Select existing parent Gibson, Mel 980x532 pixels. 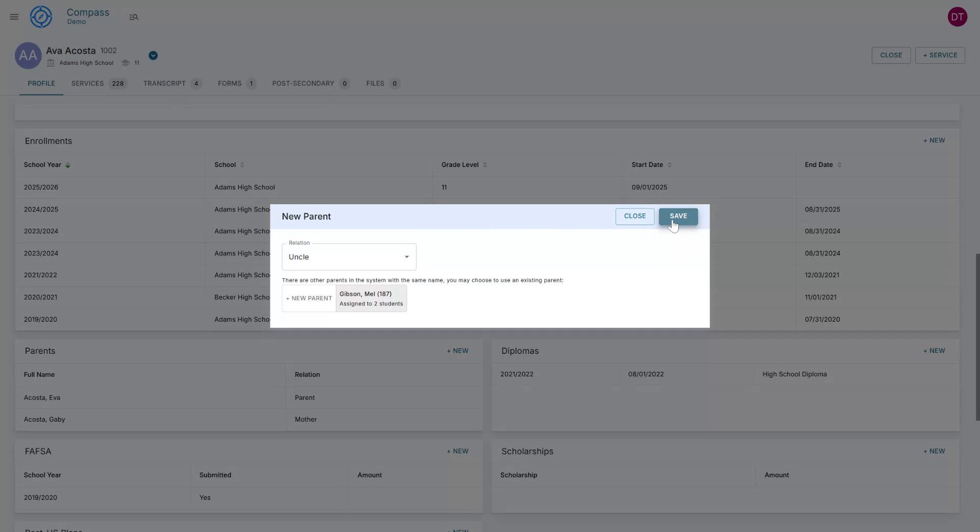click(x=371, y=298)
